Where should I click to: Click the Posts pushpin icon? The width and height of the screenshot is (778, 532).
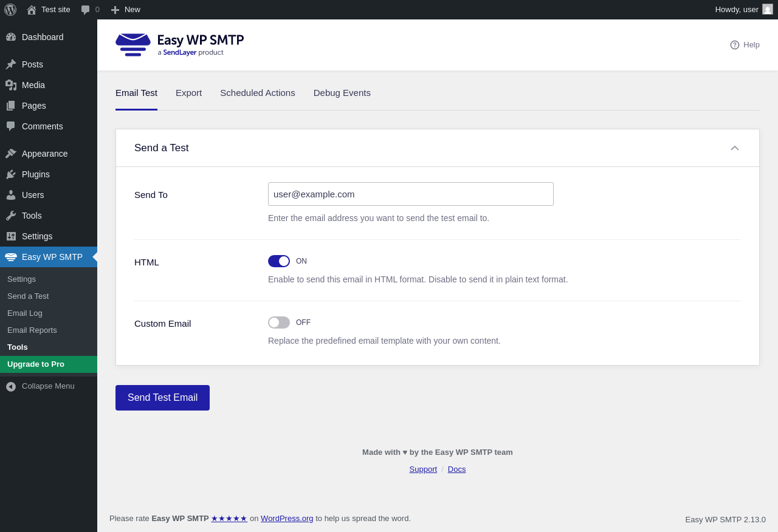(x=11, y=64)
